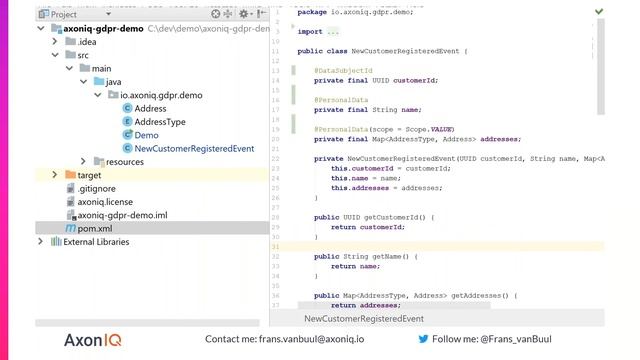Click the @Frans_vanBuul Twitter handle
The width and height of the screenshot is (640, 360).
pos(516,339)
